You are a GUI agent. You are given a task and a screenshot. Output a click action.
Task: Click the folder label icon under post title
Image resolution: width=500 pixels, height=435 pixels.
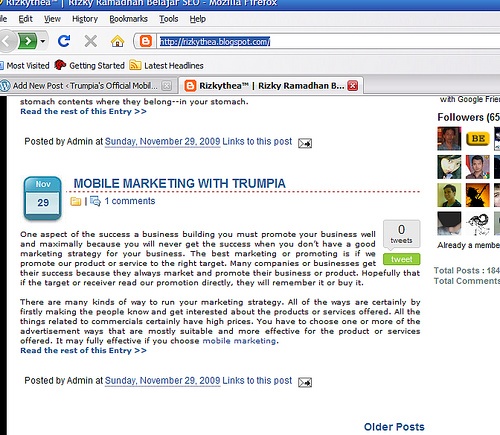(76, 201)
